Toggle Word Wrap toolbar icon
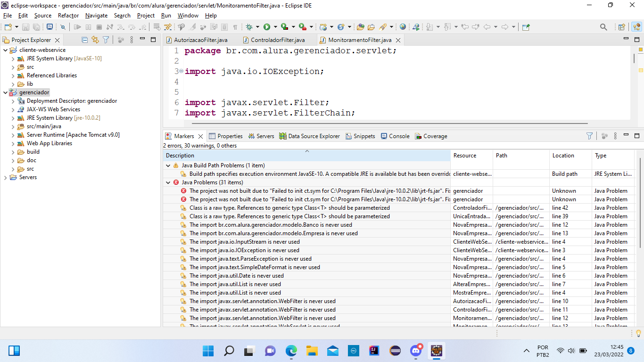The image size is (644, 362). pos(214,27)
